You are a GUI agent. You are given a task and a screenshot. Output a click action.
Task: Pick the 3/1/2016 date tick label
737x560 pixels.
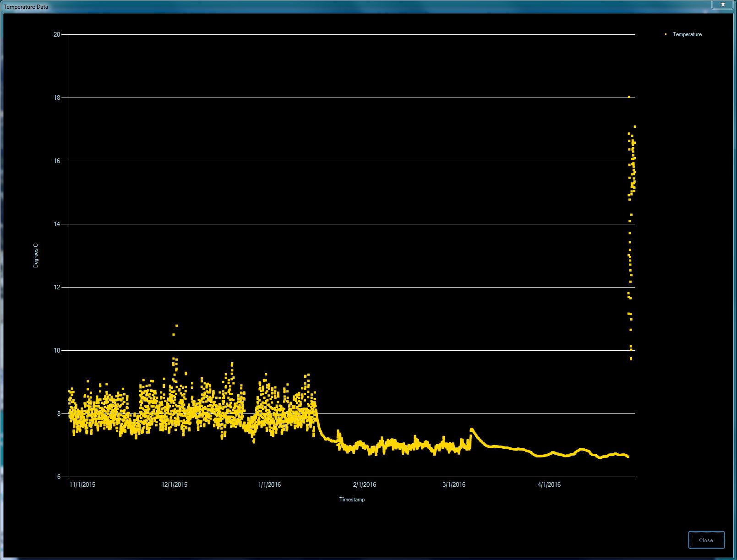(454, 484)
